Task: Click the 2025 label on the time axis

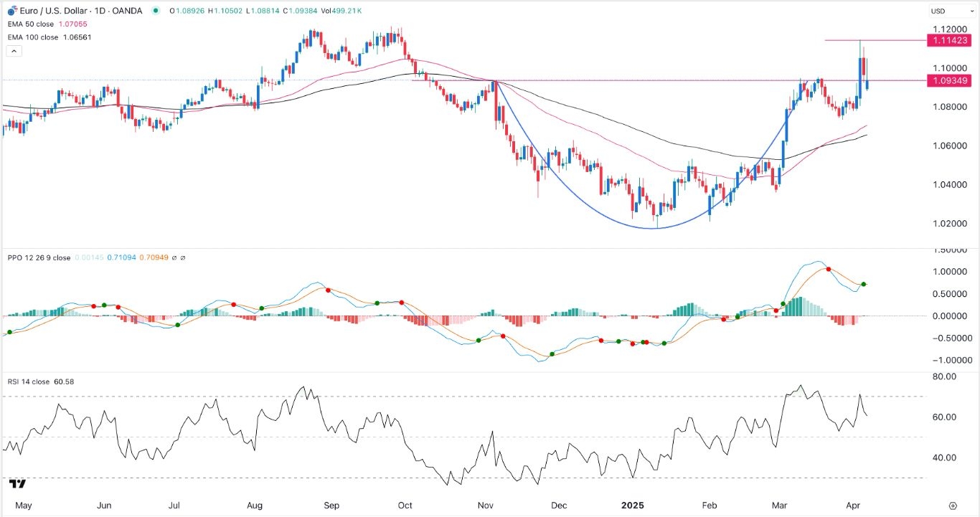Action: click(635, 505)
